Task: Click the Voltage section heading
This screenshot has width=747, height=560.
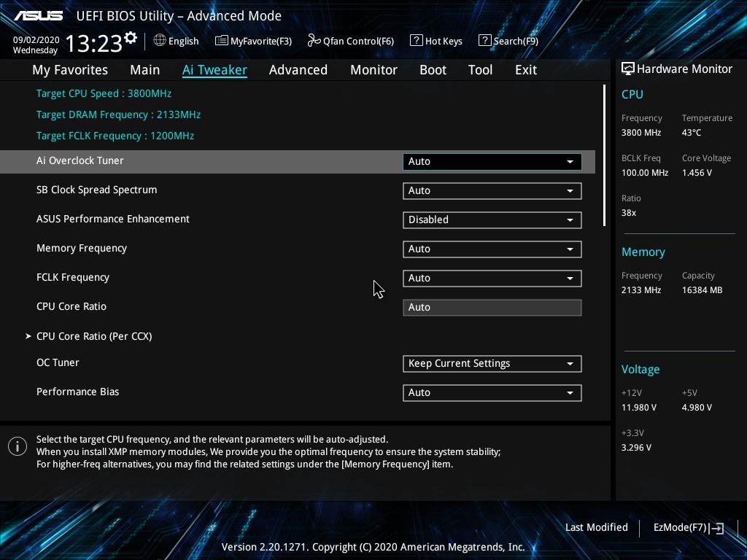Action: point(640,370)
